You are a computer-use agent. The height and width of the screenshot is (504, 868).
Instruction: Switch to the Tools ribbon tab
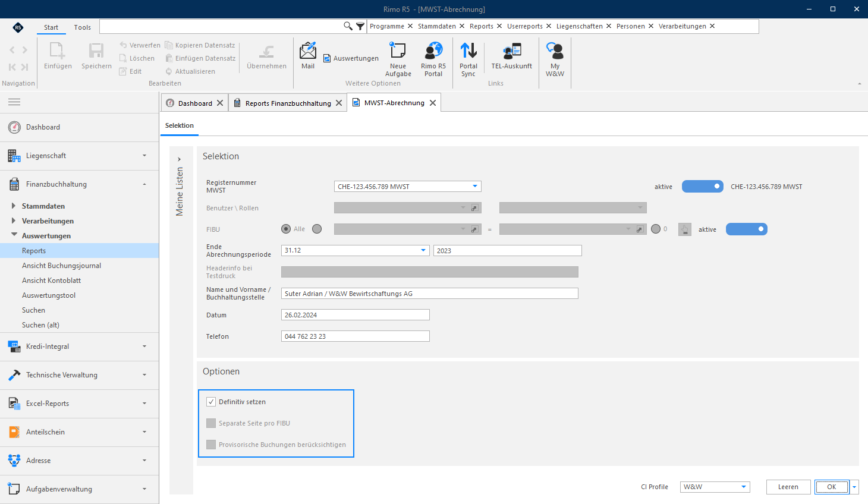click(x=83, y=27)
